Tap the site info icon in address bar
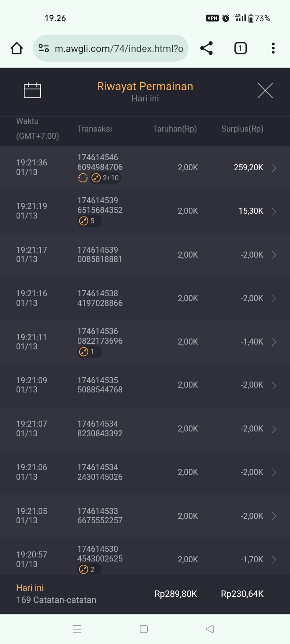 tap(43, 48)
